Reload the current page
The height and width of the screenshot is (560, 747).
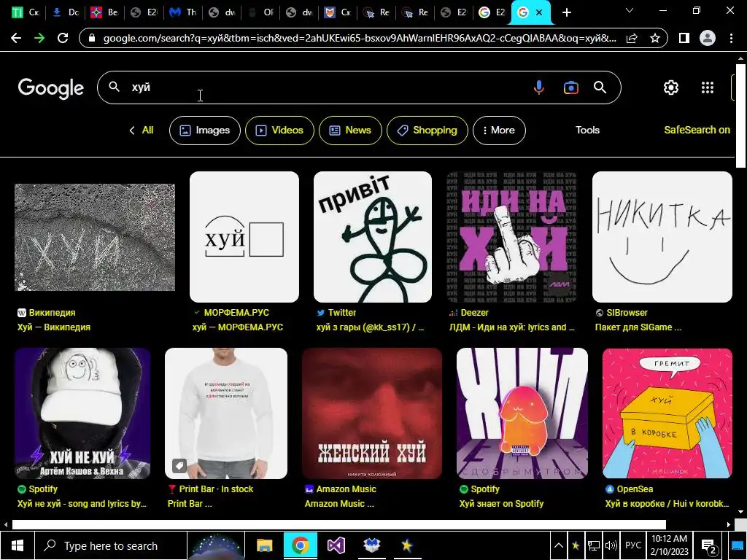click(63, 38)
